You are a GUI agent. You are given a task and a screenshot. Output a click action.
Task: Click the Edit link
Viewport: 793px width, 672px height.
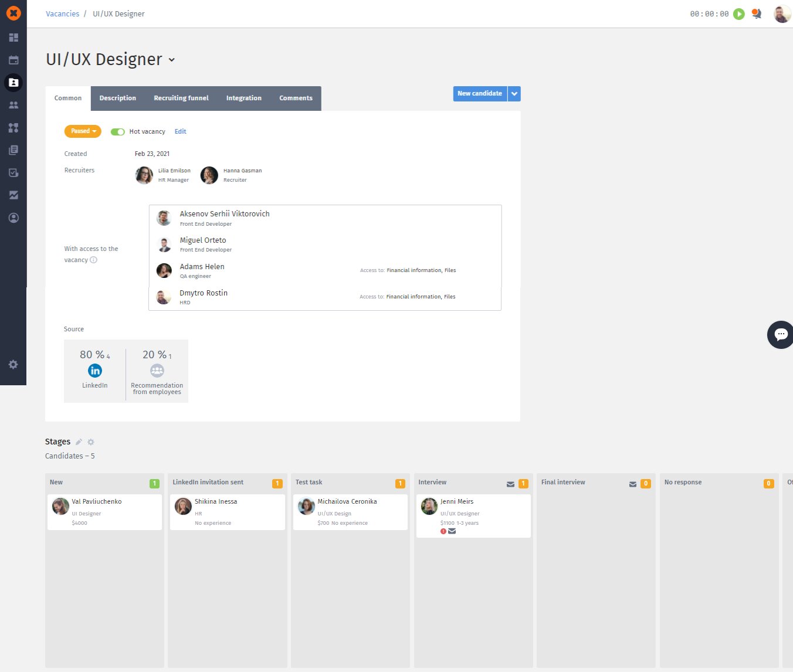coord(180,132)
